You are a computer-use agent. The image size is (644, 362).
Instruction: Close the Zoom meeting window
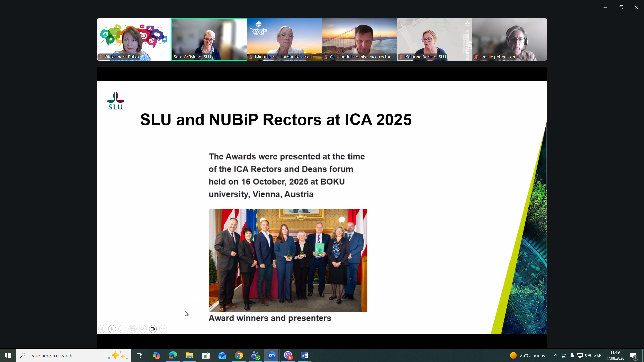point(636,7)
